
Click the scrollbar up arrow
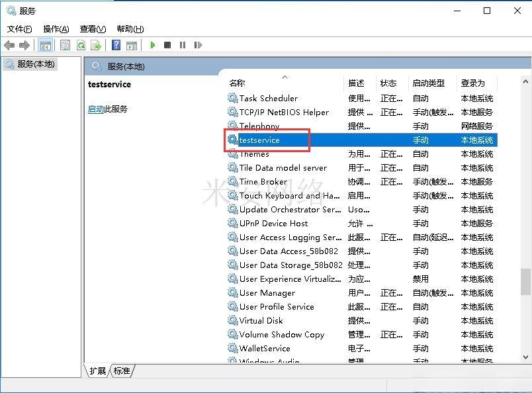coord(525,81)
